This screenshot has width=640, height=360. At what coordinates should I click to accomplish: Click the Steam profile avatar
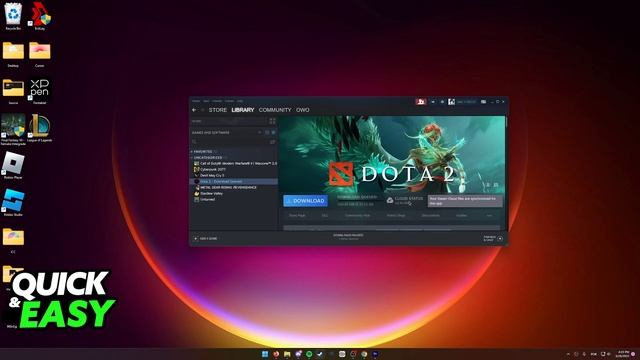(451, 102)
